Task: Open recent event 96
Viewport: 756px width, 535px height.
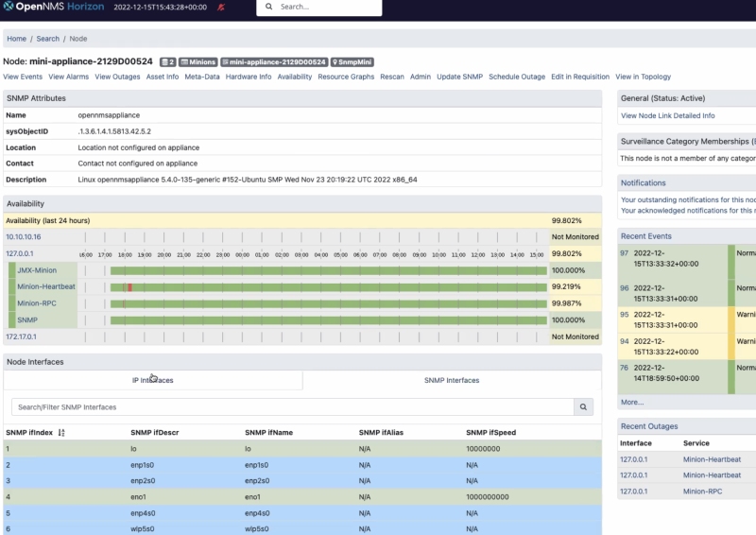Action: pos(625,288)
